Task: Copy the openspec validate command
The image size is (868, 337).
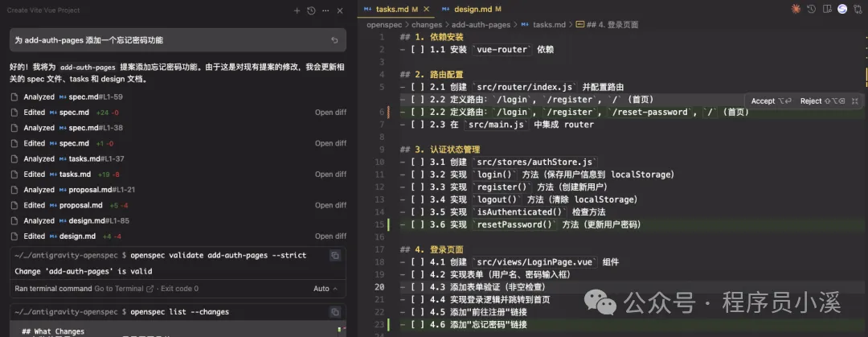Action: [335, 255]
